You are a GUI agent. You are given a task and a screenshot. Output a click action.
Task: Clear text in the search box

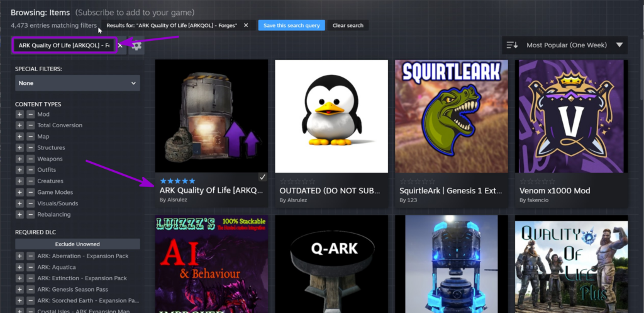pyautogui.click(x=120, y=45)
